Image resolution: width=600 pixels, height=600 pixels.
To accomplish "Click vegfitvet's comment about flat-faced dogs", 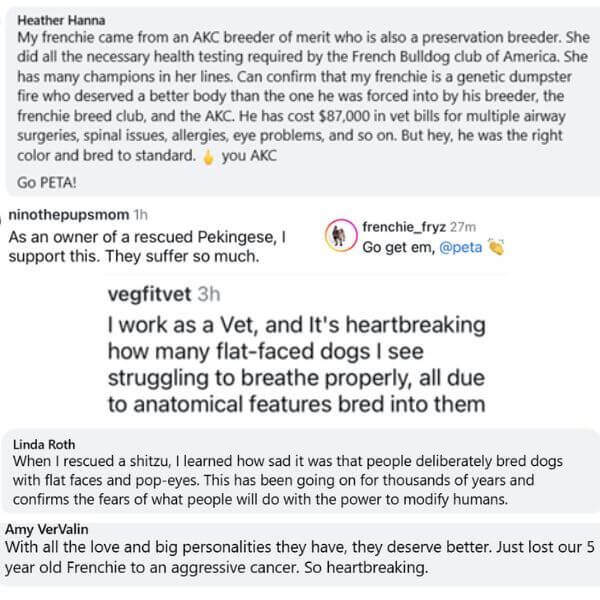I will 297,365.
